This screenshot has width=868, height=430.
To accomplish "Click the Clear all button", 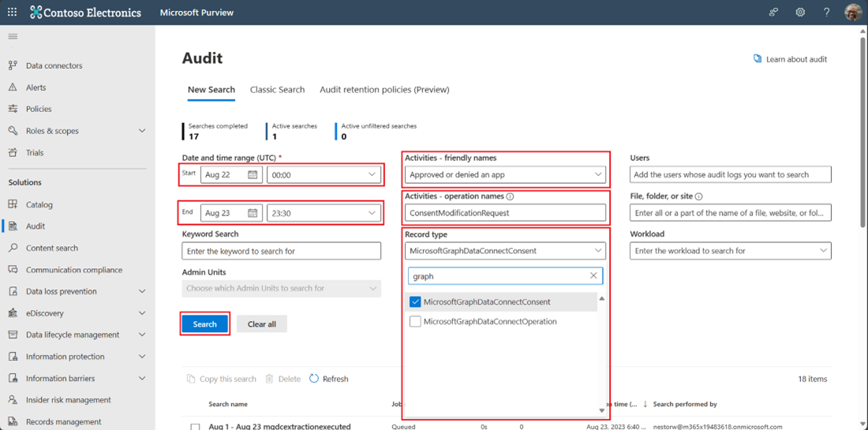I will tap(262, 324).
